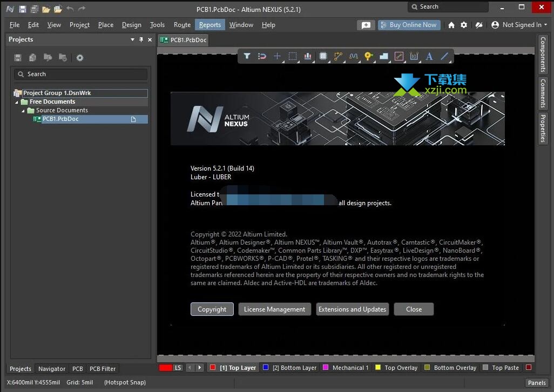The width and height of the screenshot is (554, 392).
Task: Select the Place Via tool
Action: 368,56
